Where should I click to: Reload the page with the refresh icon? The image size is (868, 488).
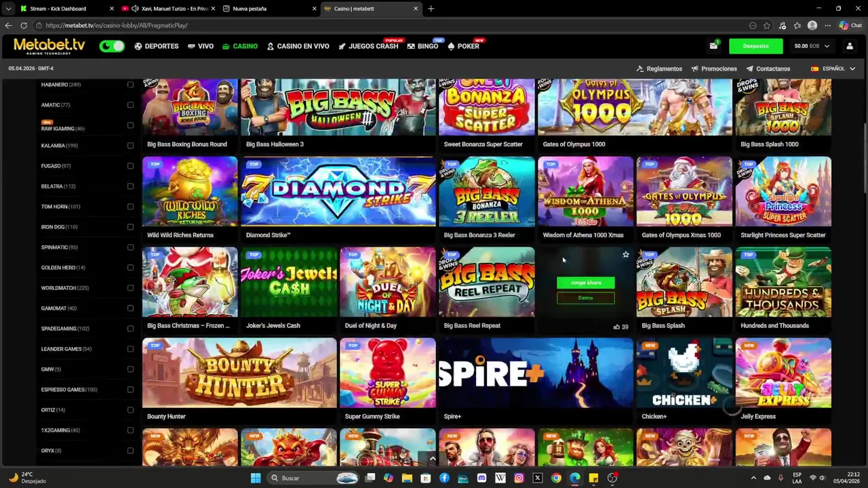[x=24, y=25]
